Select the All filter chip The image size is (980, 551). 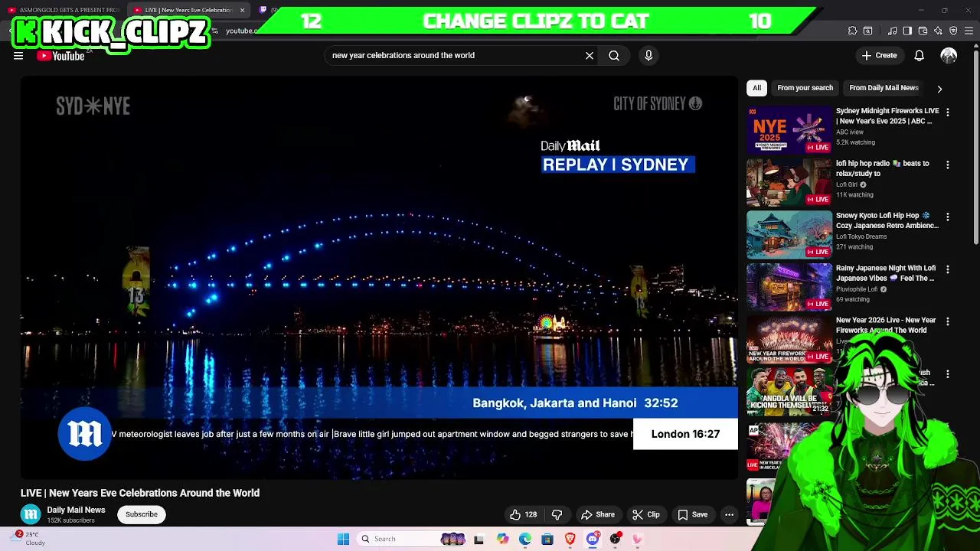(756, 88)
